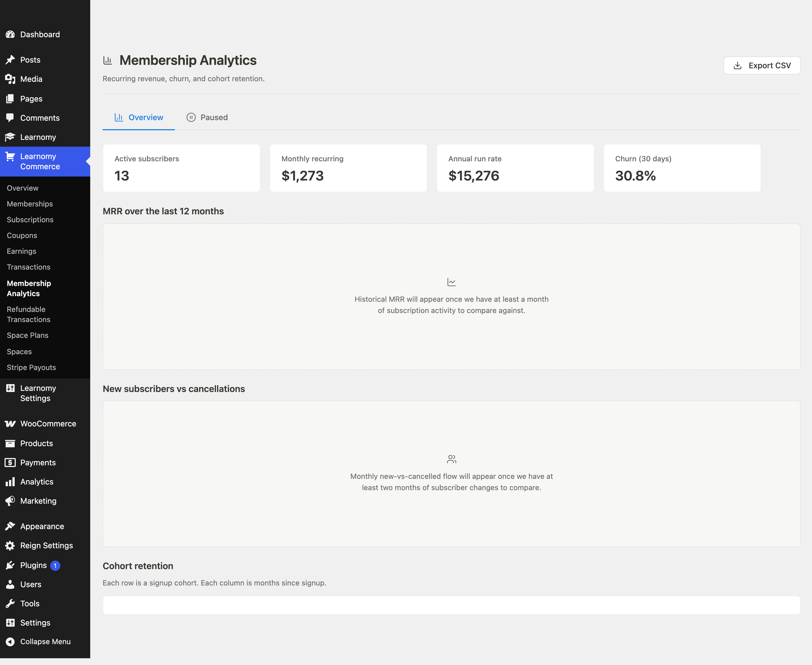The width and height of the screenshot is (812, 665).
Task: Click the Churn (30 days) label
Action: pos(643,158)
